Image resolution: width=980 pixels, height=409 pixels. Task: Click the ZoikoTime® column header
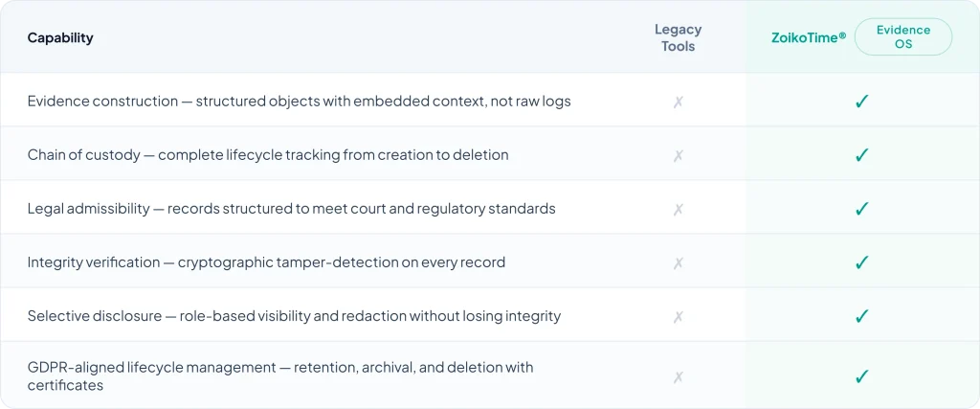(x=809, y=37)
